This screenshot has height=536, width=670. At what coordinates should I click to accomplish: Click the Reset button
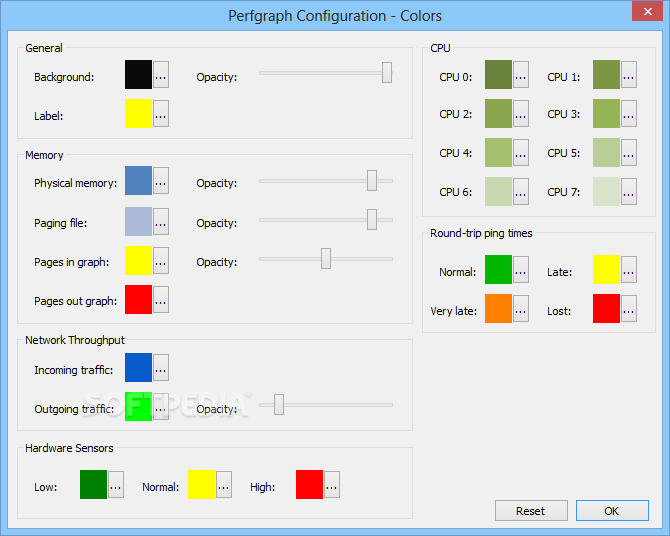click(531, 510)
